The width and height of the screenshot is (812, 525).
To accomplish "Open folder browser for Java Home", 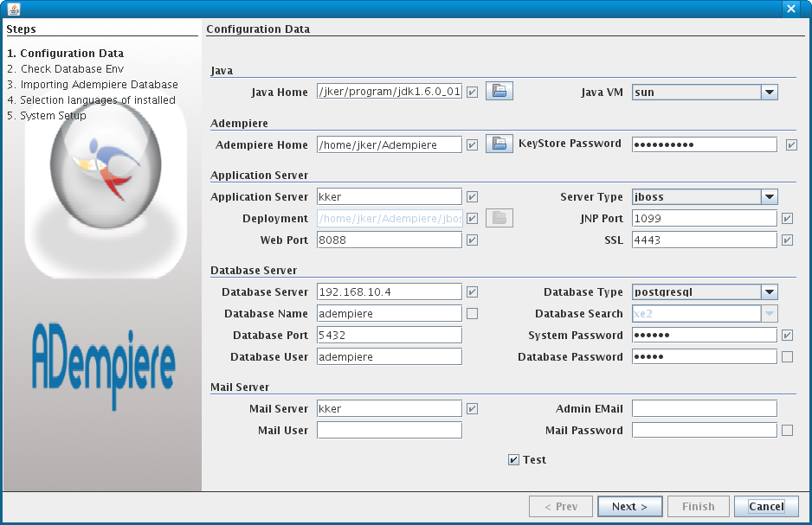I will tap(499, 91).
